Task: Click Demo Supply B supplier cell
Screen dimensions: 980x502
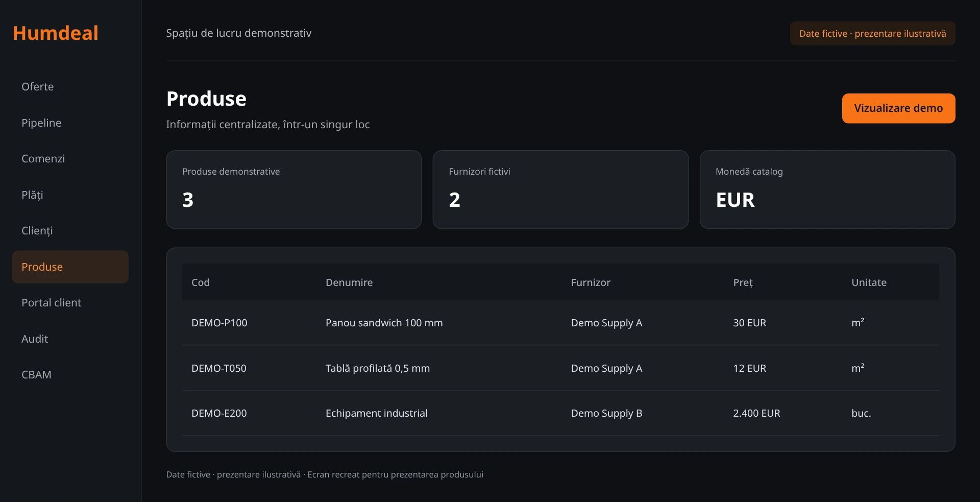Action: (606, 414)
